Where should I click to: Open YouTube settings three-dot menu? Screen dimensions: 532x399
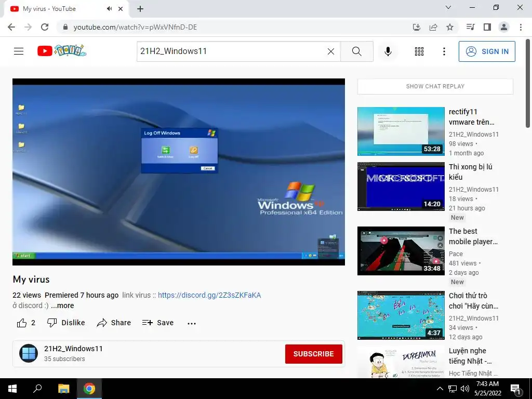444,51
